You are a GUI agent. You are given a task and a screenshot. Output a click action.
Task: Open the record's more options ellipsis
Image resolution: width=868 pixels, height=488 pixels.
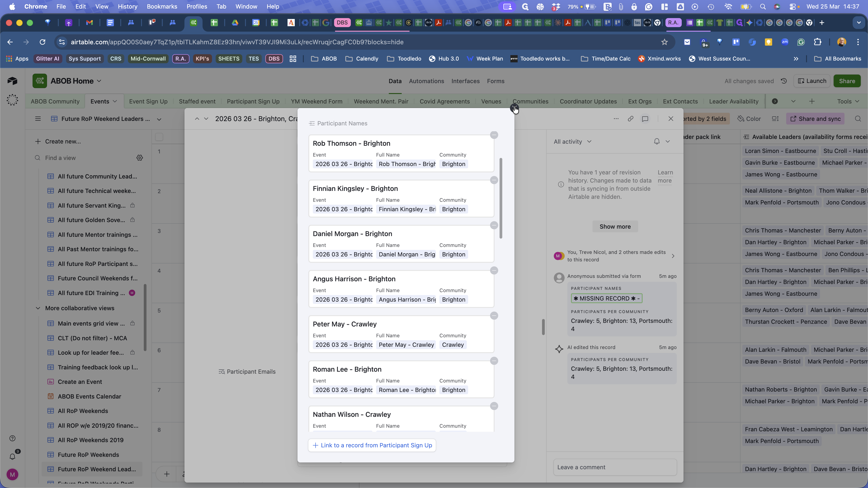pos(616,119)
